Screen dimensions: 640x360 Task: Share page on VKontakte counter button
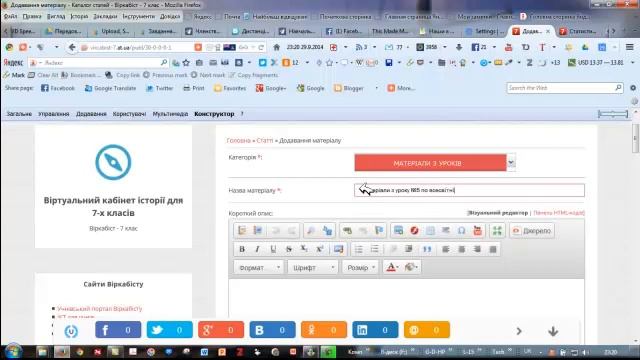coord(272,330)
